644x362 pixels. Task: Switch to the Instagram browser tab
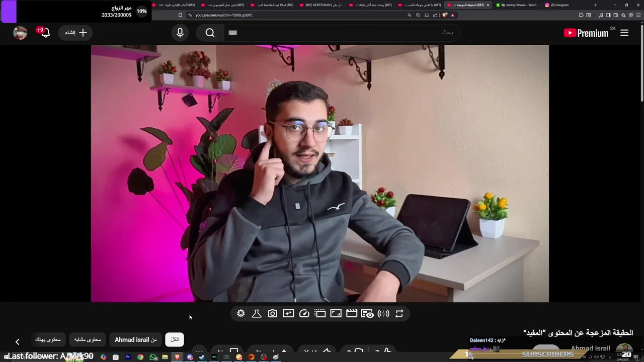566,5
